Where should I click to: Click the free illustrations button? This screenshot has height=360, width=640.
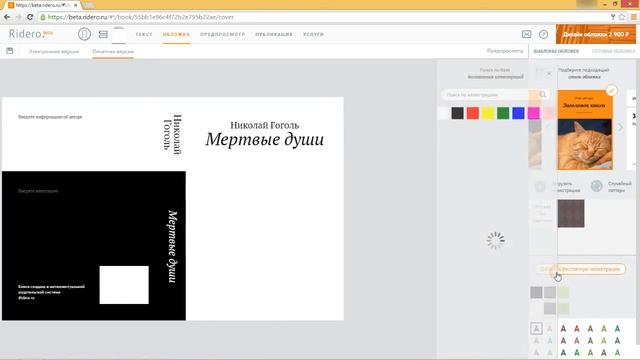580,269
